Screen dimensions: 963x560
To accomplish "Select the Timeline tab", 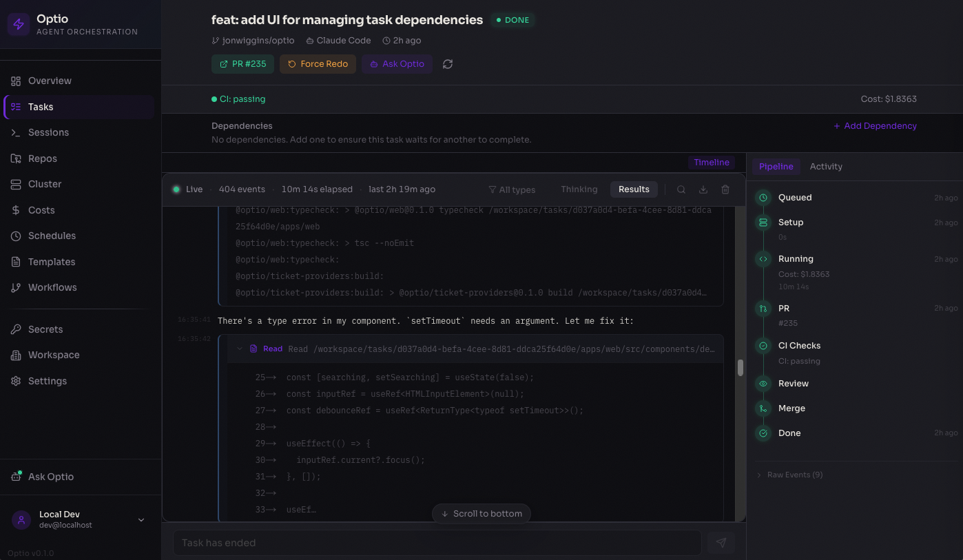I will (711, 162).
